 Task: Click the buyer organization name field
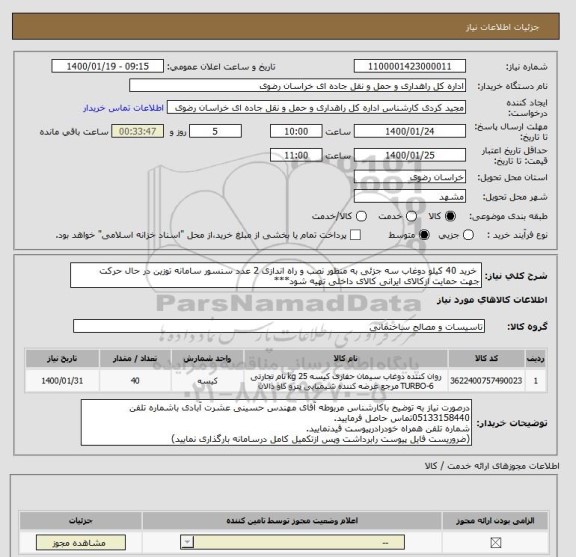pos(298,86)
